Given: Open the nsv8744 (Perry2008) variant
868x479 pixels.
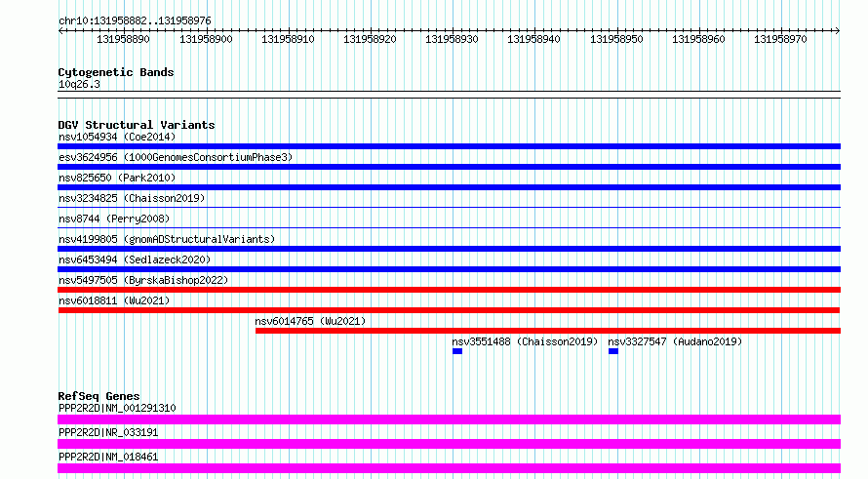Looking at the screenshot, I should [114, 219].
